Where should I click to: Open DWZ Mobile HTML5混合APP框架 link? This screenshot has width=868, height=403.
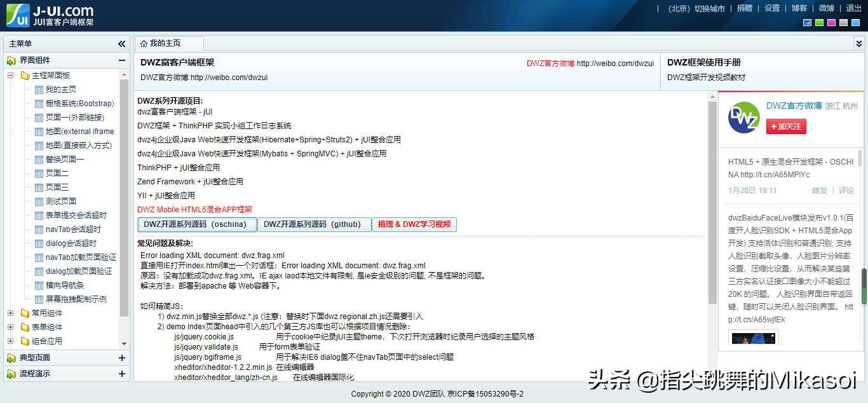(x=194, y=209)
